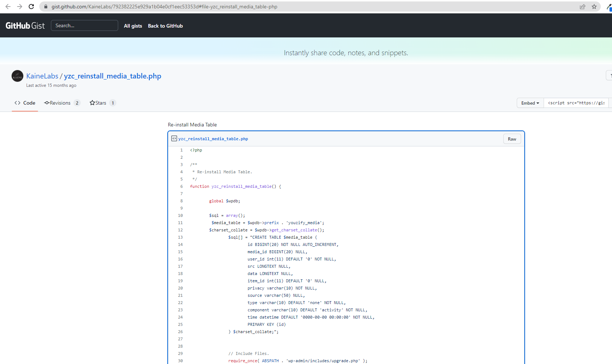
Task: View site info via padlock icon
Action: click(45, 7)
